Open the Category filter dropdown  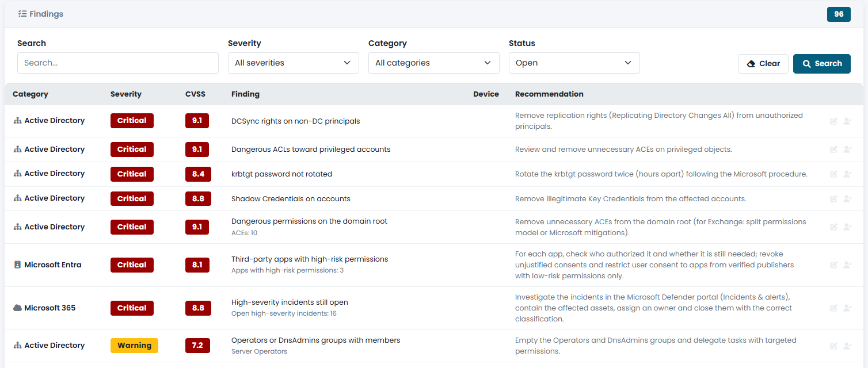coord(434,63)
